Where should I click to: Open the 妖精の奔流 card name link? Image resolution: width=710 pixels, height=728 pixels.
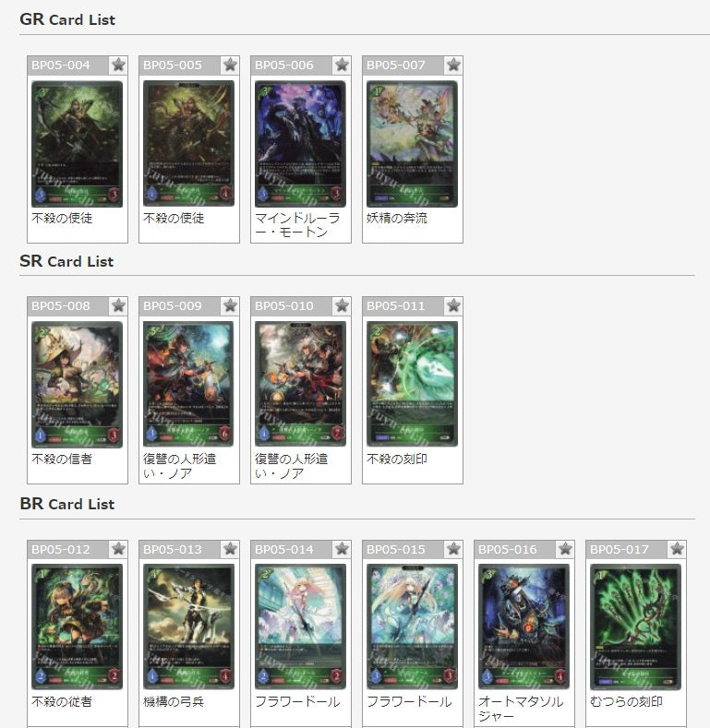[x=396, y=218]
